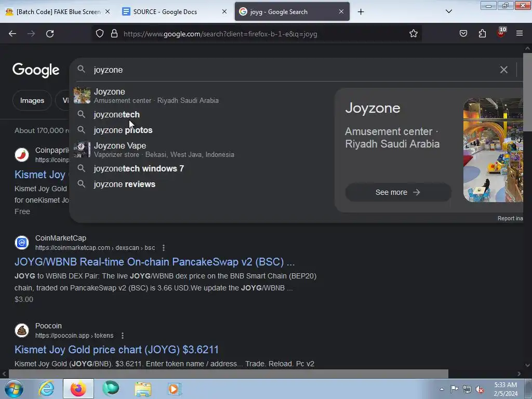This screenshot has width=532, height=399.
Task: Click the Firefox taskbar icon
Action: point(78,389)
